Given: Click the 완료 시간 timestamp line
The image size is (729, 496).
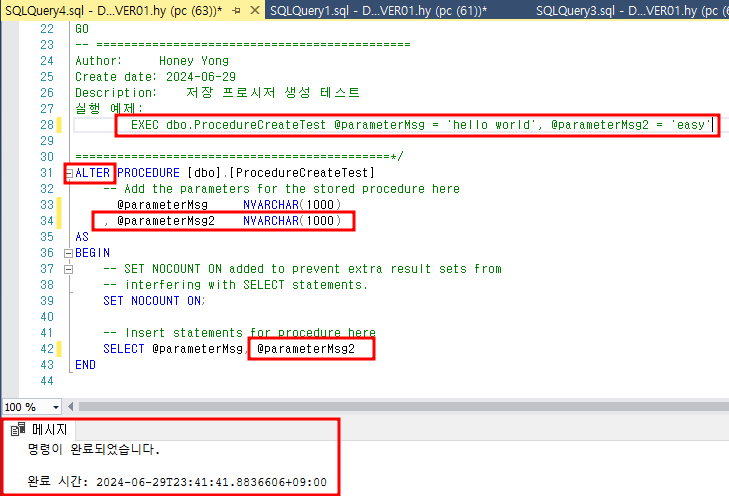Looking at the screenshot, I should coord(177,482).
